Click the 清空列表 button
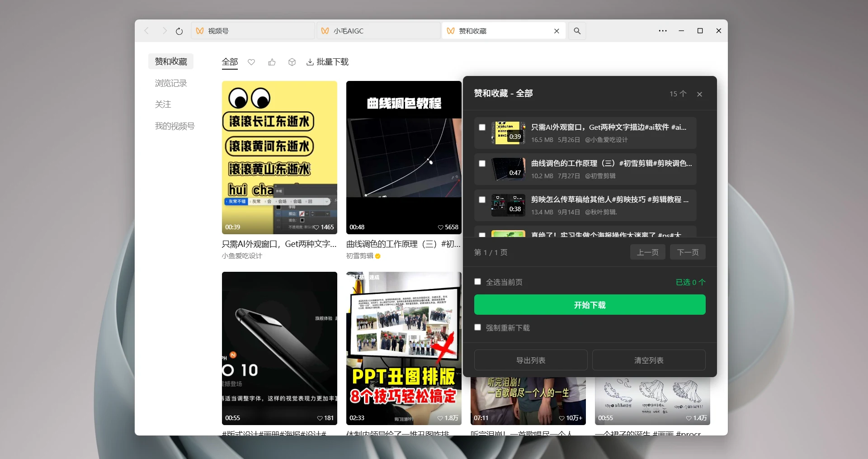868x459 pixels. [649, 360]
